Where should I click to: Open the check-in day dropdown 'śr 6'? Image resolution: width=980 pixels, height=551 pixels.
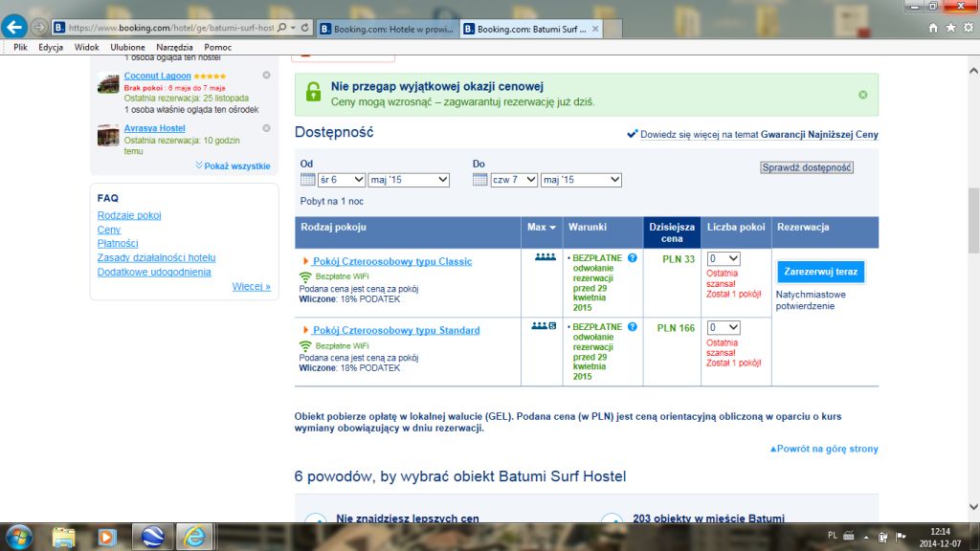[x=342, y=180]
